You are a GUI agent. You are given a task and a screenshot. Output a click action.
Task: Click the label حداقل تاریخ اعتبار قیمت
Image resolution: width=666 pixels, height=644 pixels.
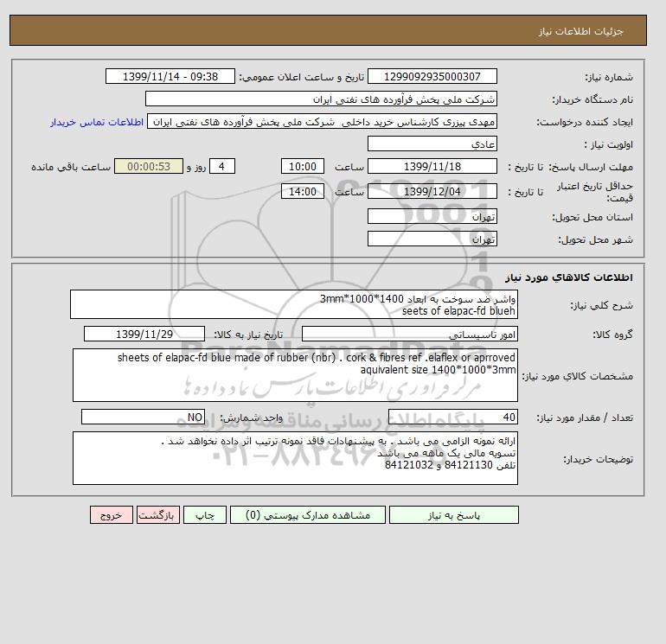pyautogui.click(x=595, y=192)
